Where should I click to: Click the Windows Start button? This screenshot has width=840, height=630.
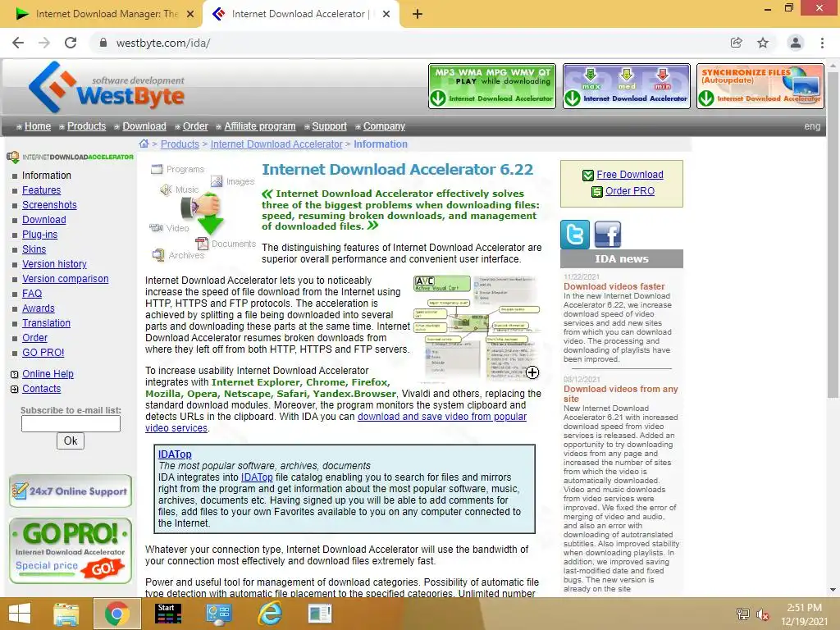click(20, 614)
